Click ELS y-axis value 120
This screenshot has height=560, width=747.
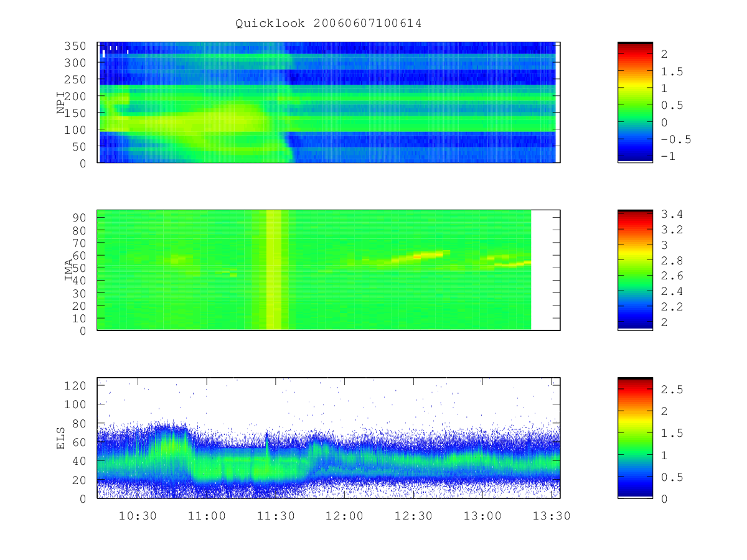coord(77,385)
